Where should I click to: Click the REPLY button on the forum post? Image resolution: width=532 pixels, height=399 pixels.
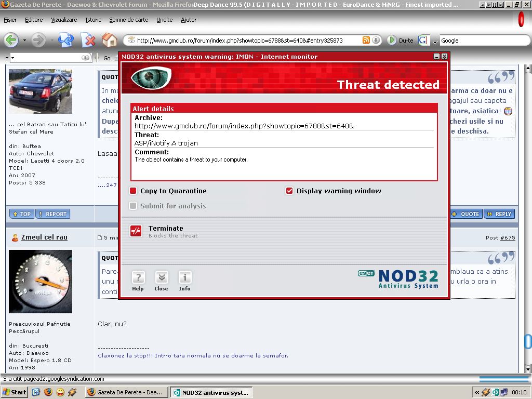pos(499,214)
